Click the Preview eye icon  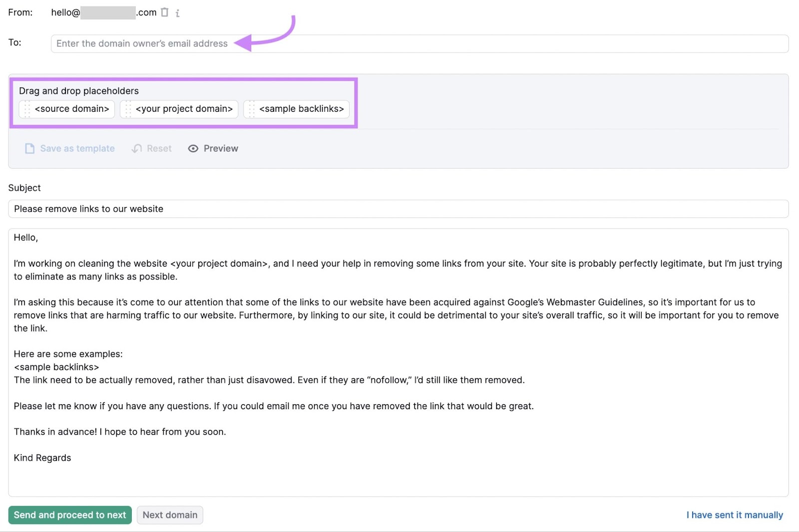pyautogui.click(x=193, y=149)
